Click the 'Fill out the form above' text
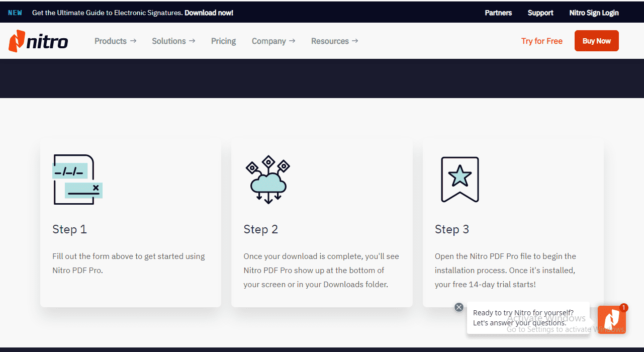Viewport: 644px width, 352px height. click(129, 263)
